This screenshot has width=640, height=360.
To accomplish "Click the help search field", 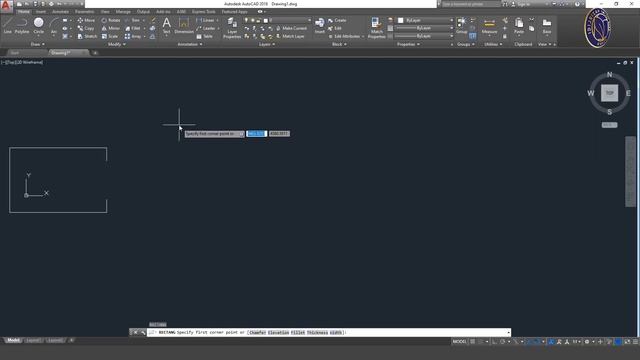I will click(470, 4).
